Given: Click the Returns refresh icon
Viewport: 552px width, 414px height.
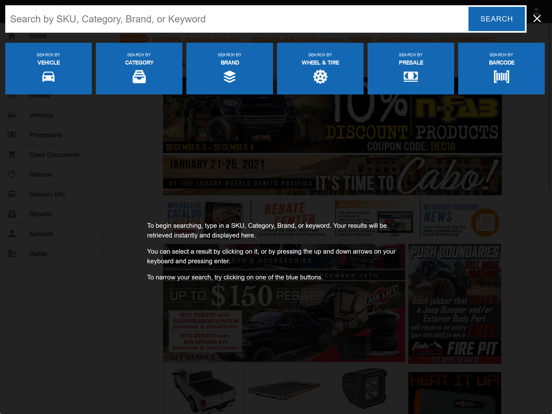Looking at the screenshot, I should [x=12, y=174].
